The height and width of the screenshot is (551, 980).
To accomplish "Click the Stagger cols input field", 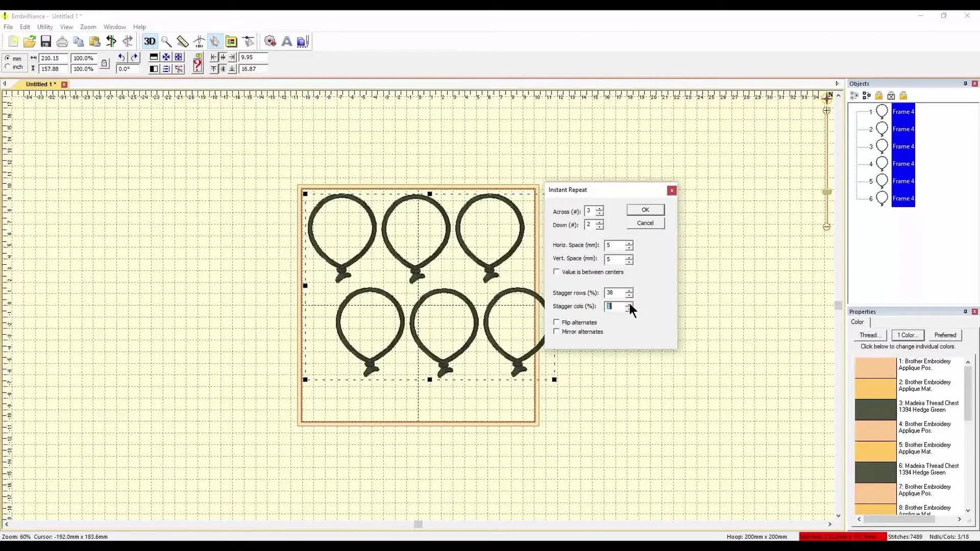I will [x=614, y=306].
